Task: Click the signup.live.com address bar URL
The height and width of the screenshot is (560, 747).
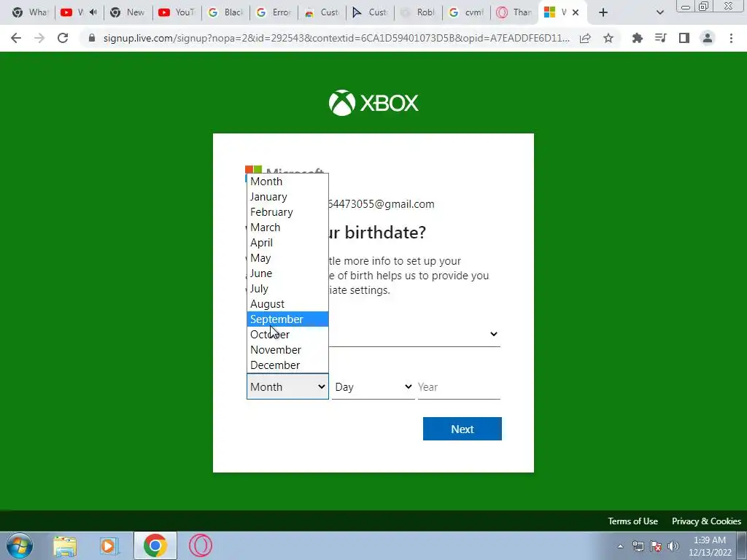Action: click(x=336, y=38)
